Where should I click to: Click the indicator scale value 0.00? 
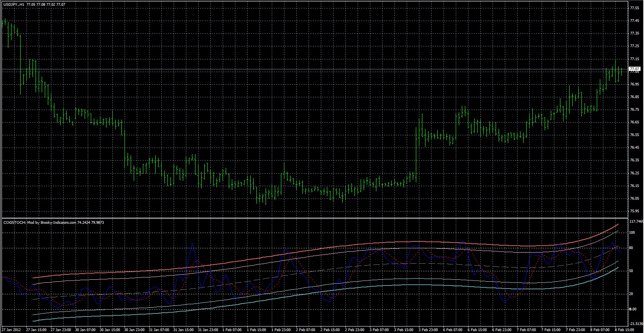[x=633, y=309]
